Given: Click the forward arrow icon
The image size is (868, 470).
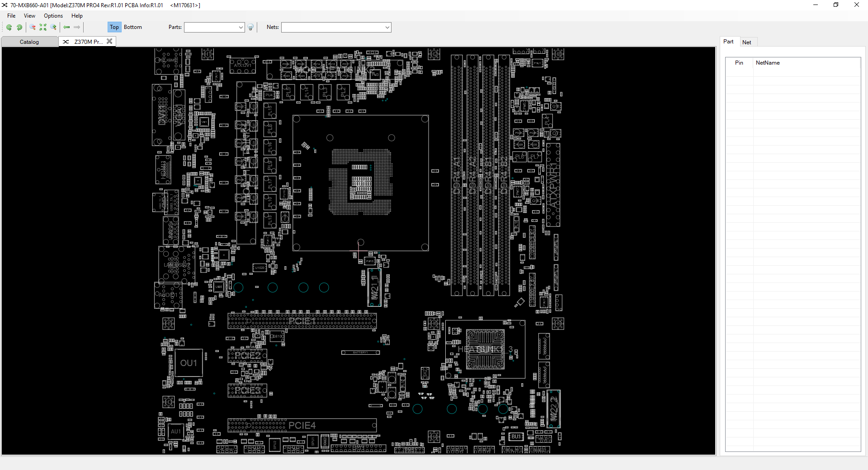Looking at the screenshot, I should coord(77,28).
